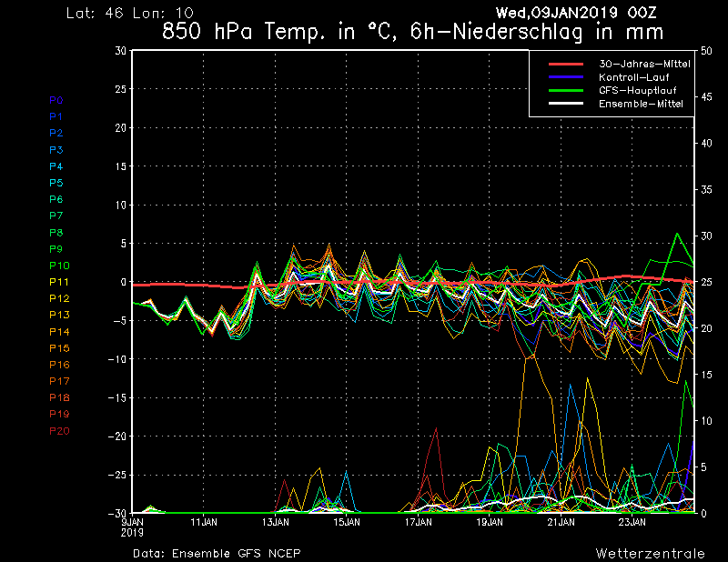Pick the P10 member label
The image size is (728, 562).
[x=59, y=266]
